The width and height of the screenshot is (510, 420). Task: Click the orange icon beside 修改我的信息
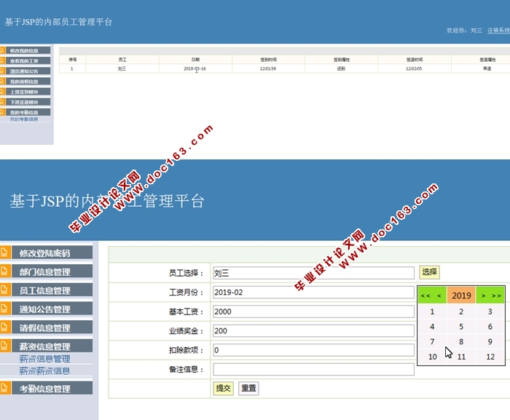click(2, 50)
